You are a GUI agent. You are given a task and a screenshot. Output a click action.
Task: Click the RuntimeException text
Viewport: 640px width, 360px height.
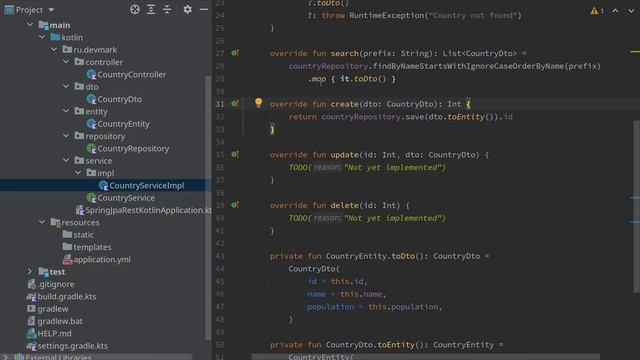[x=387, y=16]
